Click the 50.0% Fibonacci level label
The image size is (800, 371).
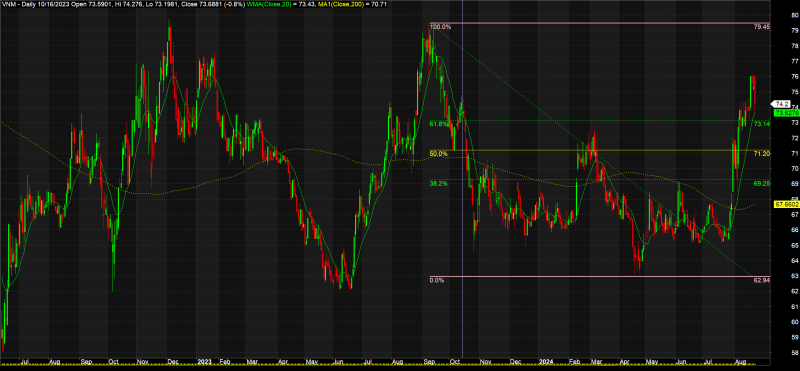(x=438, y=154)
